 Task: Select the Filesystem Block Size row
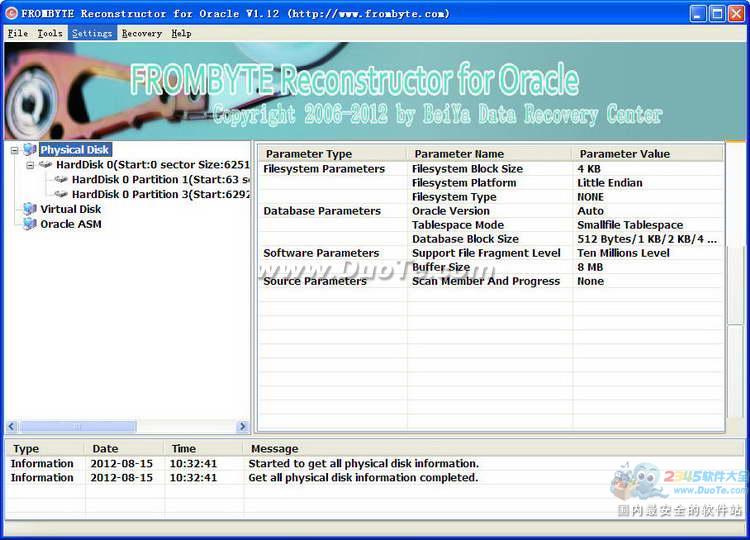click(491, 169)
